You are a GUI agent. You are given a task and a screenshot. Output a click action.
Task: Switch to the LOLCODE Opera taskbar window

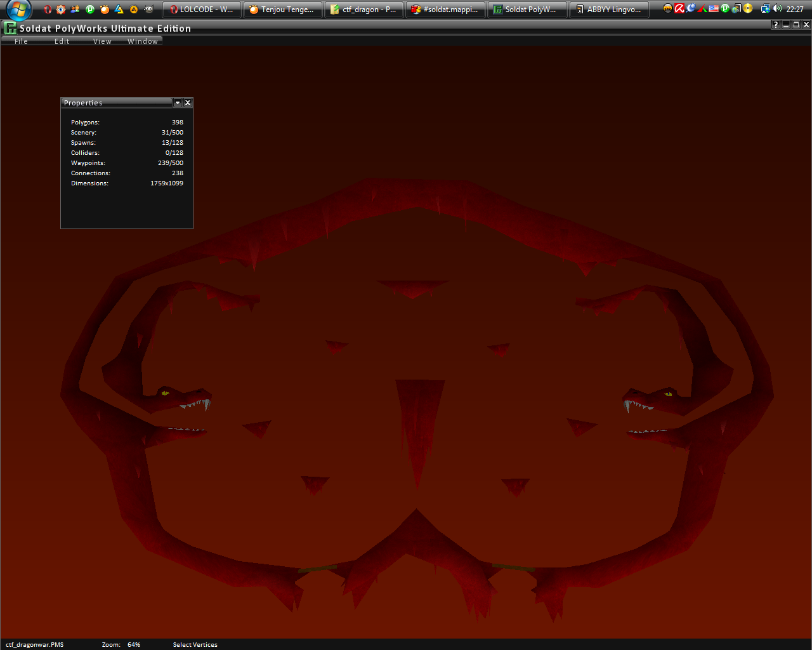tap(202, 10)
